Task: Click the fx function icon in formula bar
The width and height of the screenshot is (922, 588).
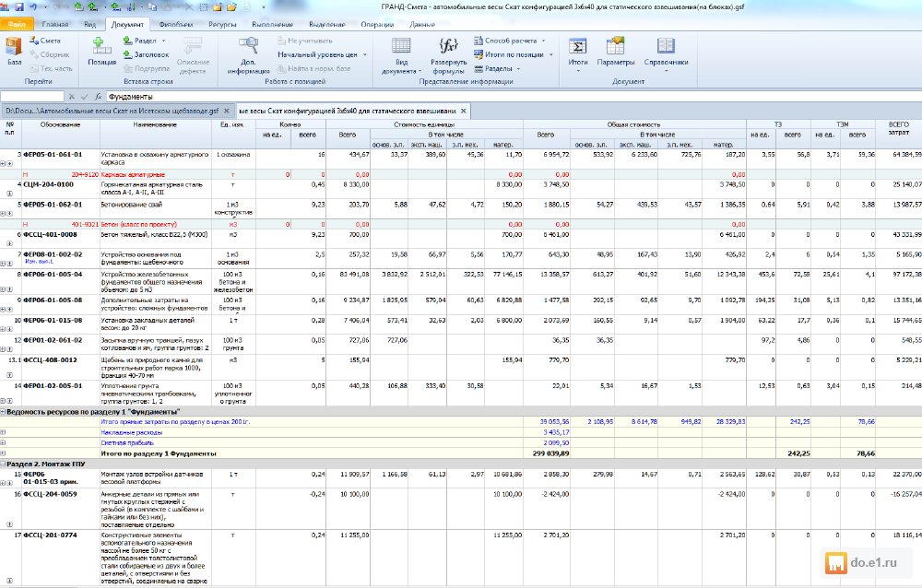Action: pyautogui.click(x=99, y=97)
